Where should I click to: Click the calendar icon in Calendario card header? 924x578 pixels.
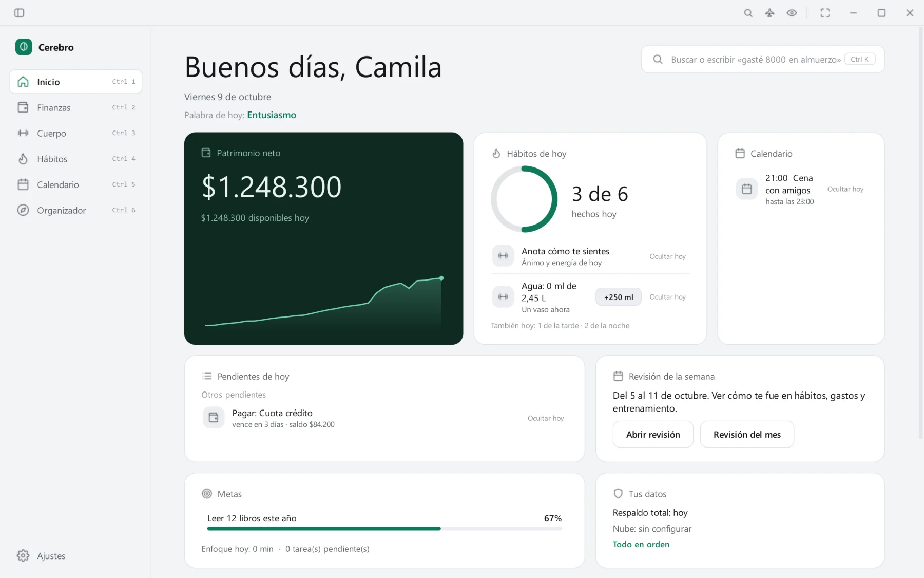point(740,154)
